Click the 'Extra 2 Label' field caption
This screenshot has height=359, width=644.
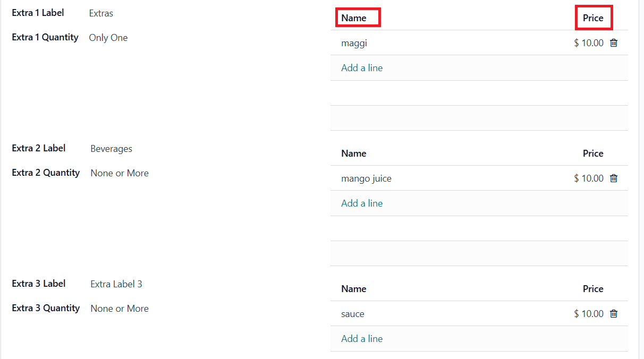[39, 148]
